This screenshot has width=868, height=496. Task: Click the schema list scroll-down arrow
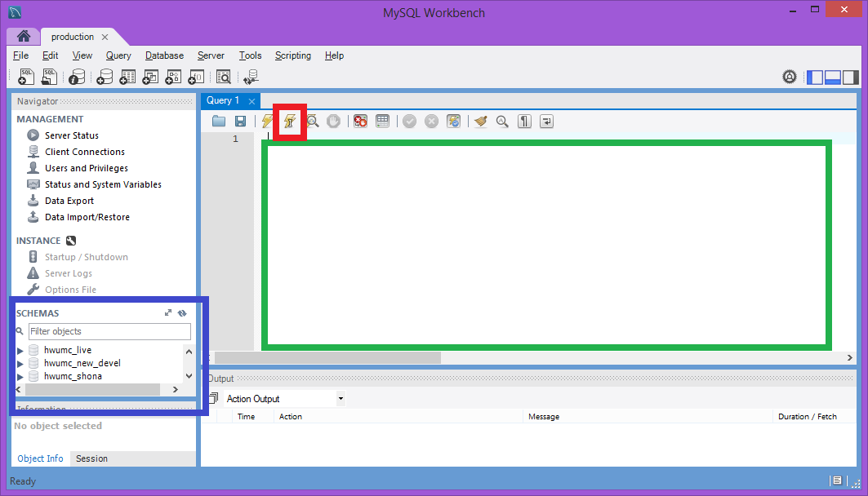189,376
